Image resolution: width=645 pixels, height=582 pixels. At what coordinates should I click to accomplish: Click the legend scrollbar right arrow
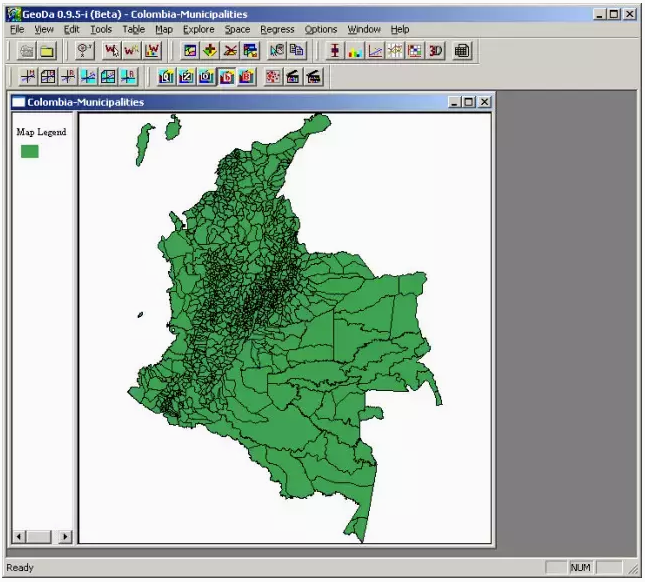pos(65,537)
